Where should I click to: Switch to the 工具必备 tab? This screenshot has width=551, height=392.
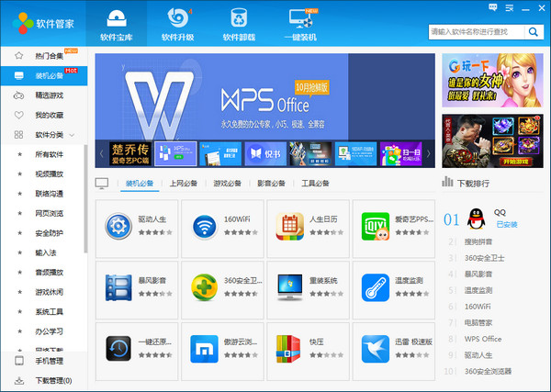[x=315, y=184]
